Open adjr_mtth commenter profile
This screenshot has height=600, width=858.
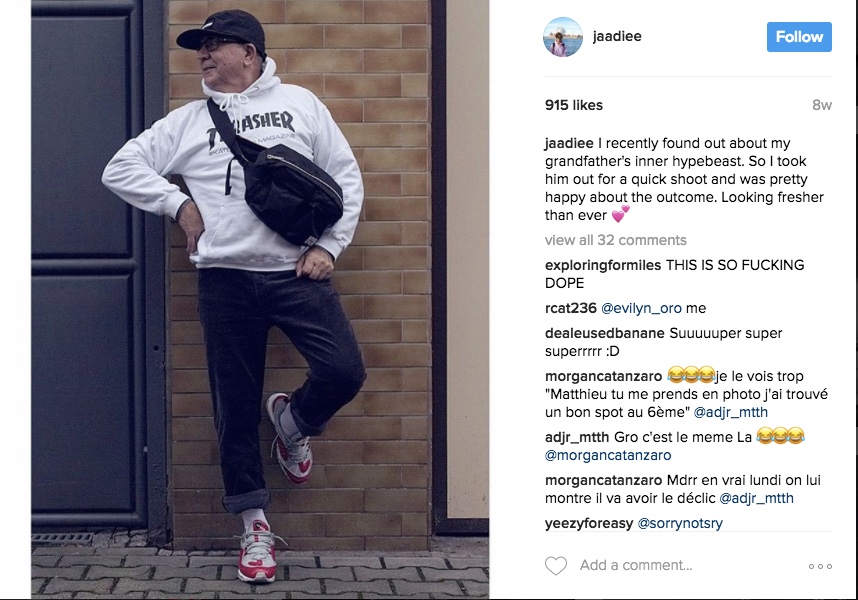(577, 437)
